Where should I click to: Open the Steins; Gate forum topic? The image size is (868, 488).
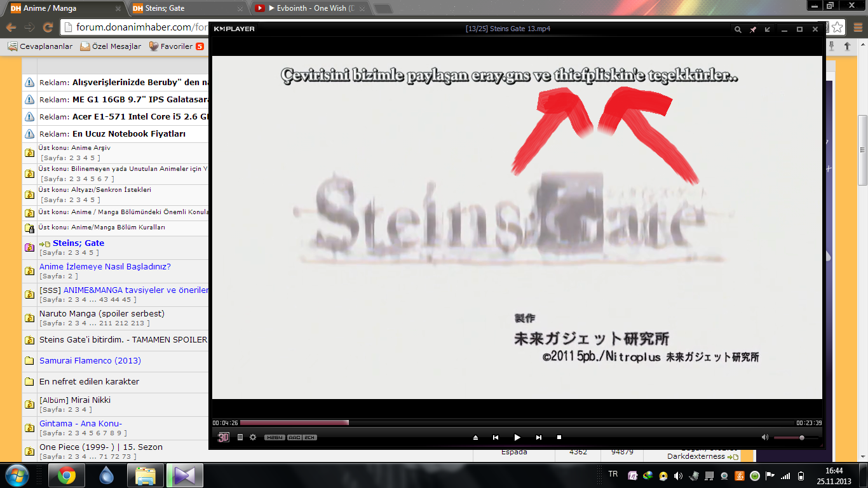click(x=78, y=243)
